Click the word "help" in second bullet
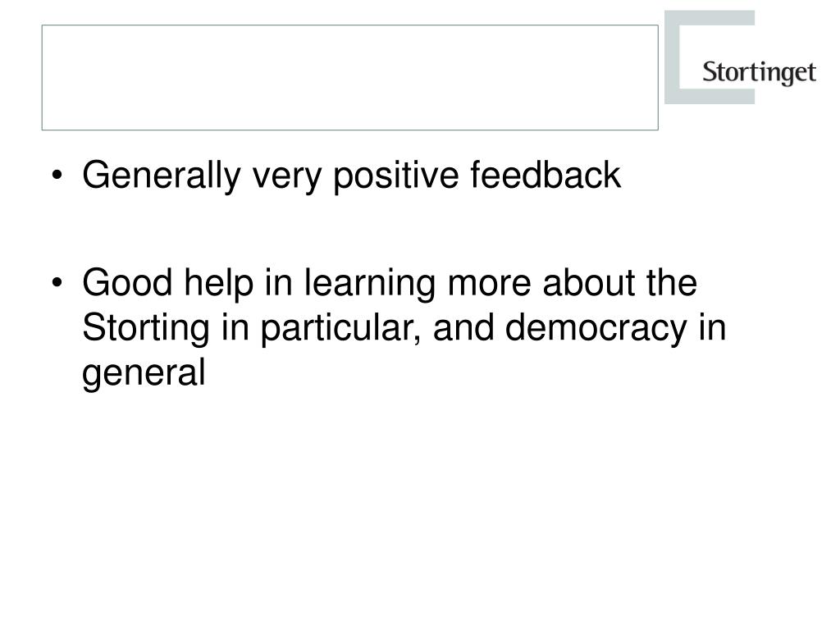This screenshot has width=840, height=630. pos(218,284)
